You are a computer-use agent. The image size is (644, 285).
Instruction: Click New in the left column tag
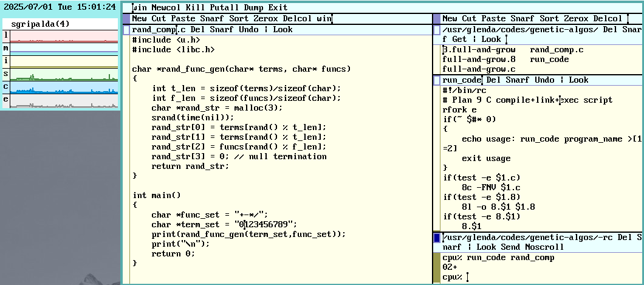pyautogui.click(x=140, y=18)
